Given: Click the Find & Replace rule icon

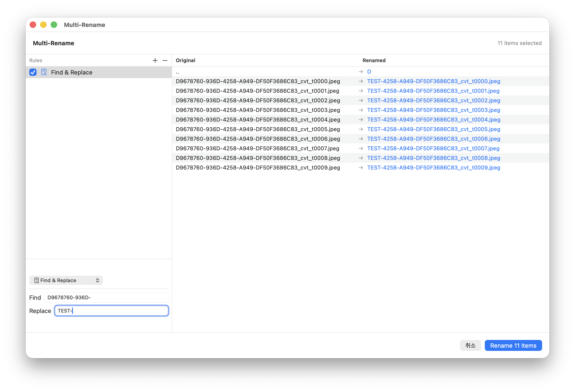Looking at the screenshot, I should point(44,72).
